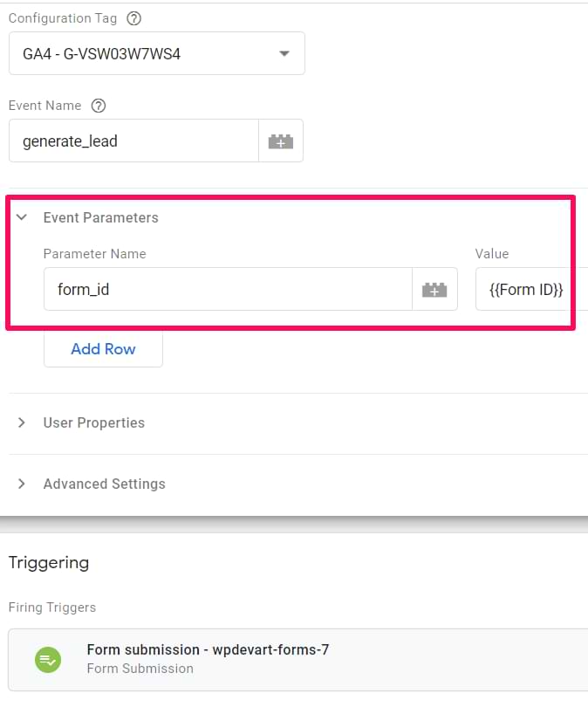Image resolution: width=588 pixels, height=707 pixels.
Task: Insert variable for Parameter Name field
Action: 434,289
